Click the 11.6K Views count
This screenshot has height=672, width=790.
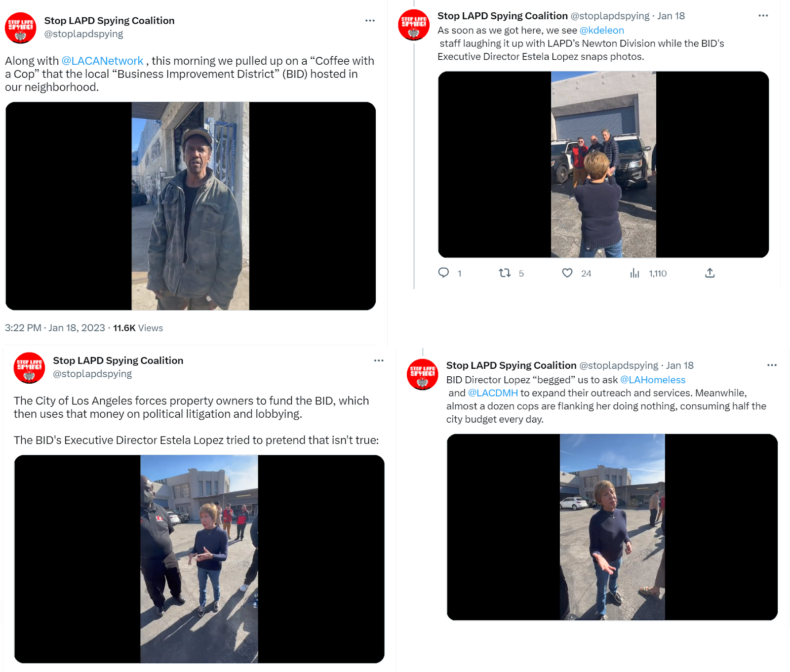click(x=138, y=328)
